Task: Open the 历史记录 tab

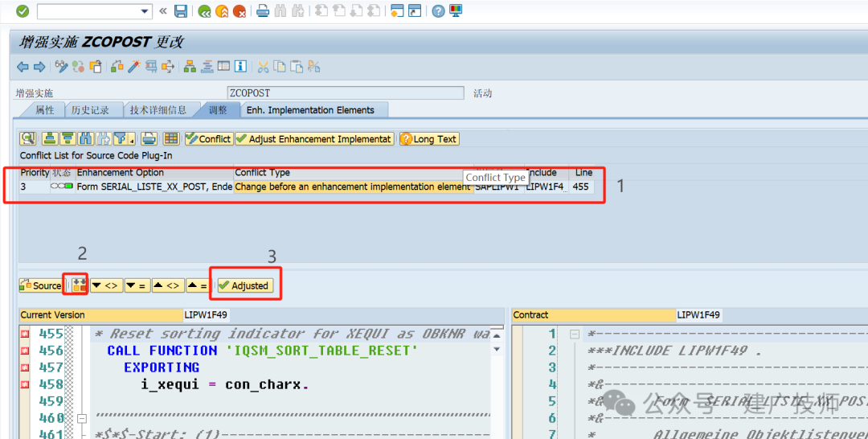Action: (91, 110)
